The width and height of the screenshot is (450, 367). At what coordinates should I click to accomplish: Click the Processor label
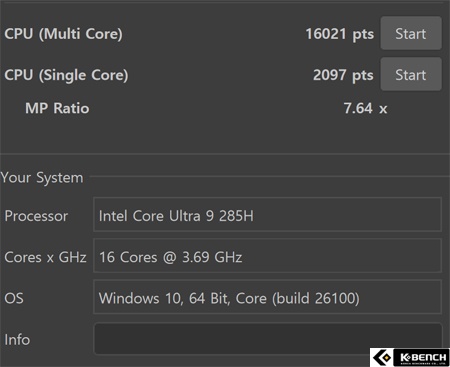tap(36, 216)
